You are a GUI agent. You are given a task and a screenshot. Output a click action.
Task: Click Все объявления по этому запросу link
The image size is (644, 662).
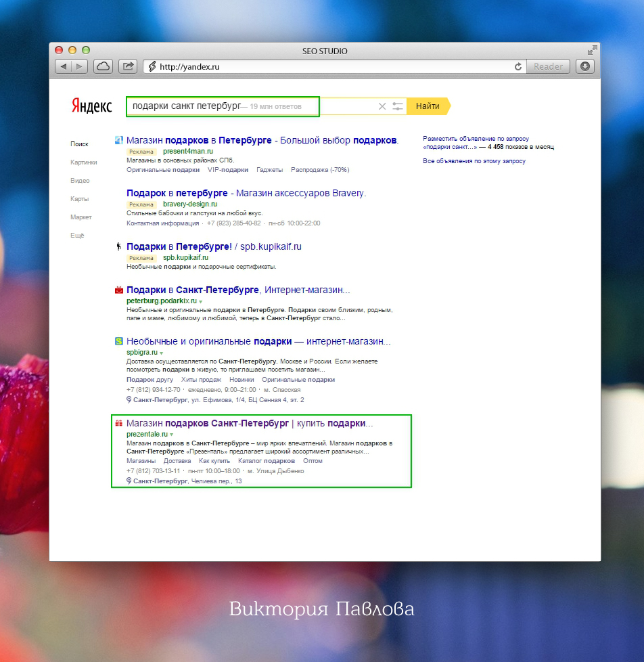click(x=474, y=161)
